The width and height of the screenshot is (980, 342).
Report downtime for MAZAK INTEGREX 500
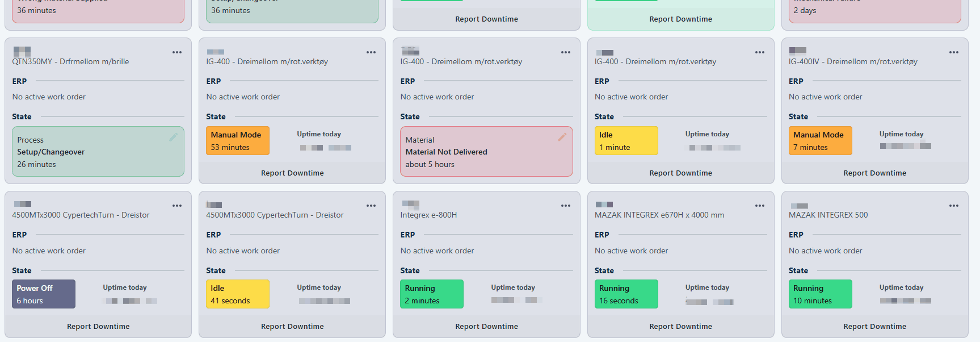pos(874,326)
